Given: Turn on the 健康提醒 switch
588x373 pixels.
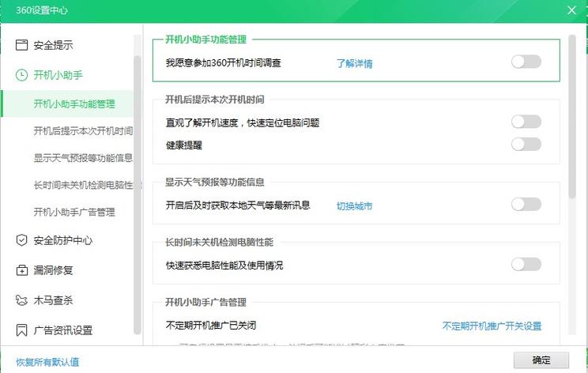Looking at the screenshot, I should pyautogui.click(x=526, y=145).
